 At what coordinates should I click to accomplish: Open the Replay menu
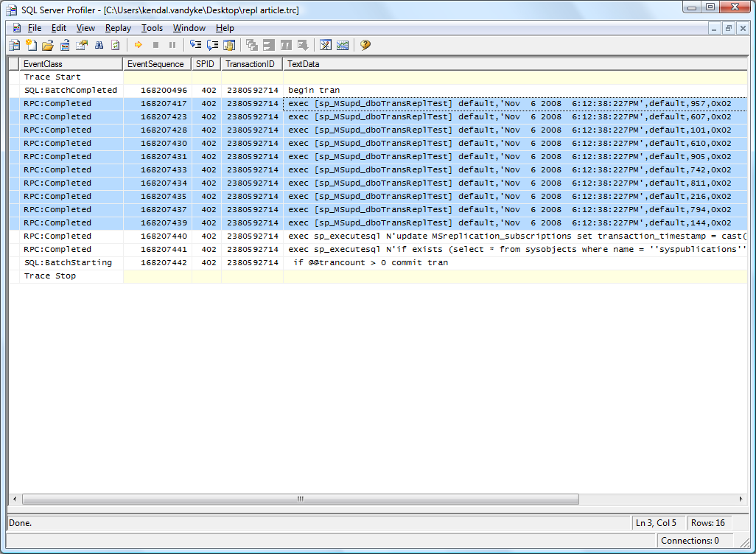pos(118,28)
